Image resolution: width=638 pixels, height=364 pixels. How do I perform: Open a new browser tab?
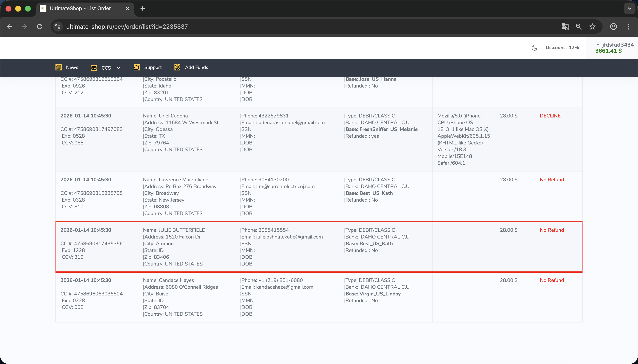click(143, 8)
